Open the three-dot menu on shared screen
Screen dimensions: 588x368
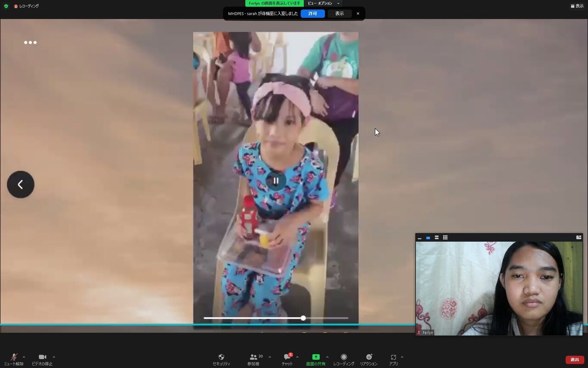(x=30, y=42)
